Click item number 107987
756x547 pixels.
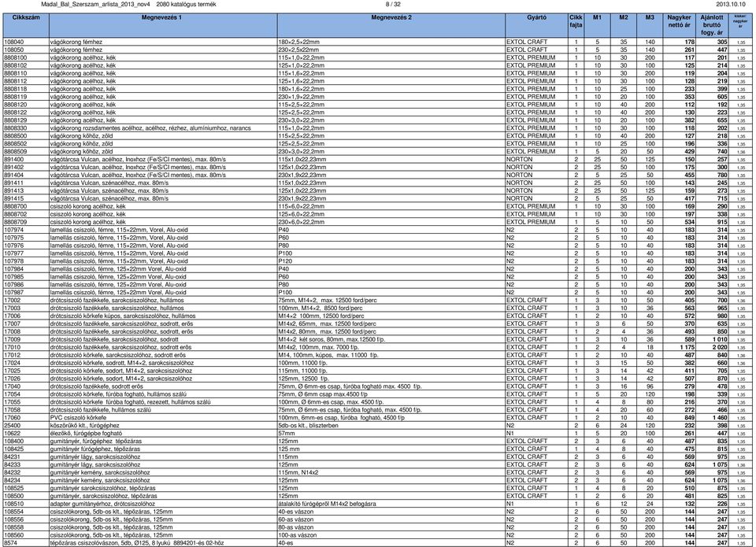pyautogui.click(x=13, y=293)
